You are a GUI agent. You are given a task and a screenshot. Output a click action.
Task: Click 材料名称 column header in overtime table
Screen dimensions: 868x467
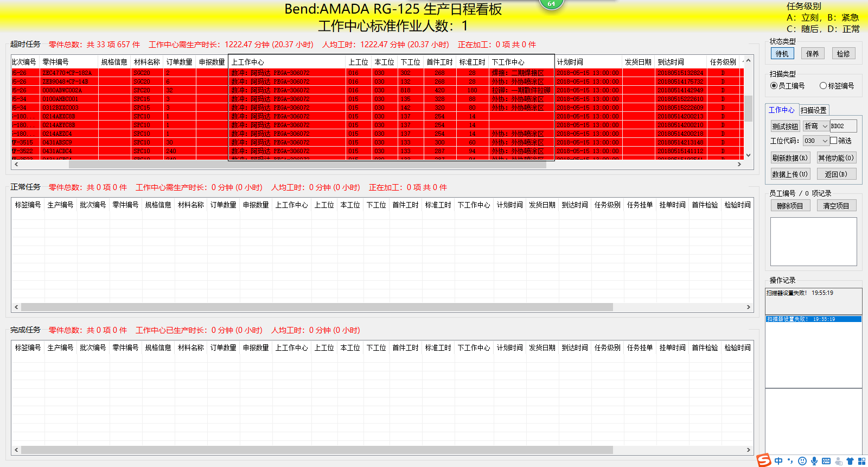146,62
